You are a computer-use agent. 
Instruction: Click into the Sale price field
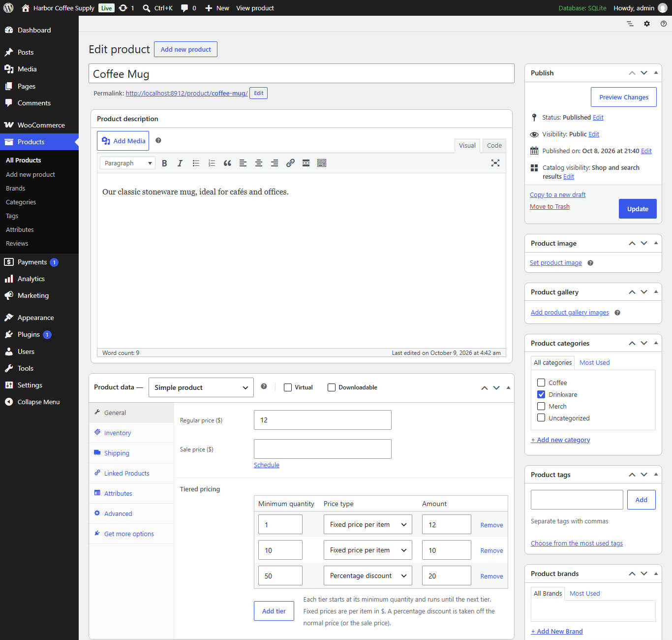coord(323,449)
